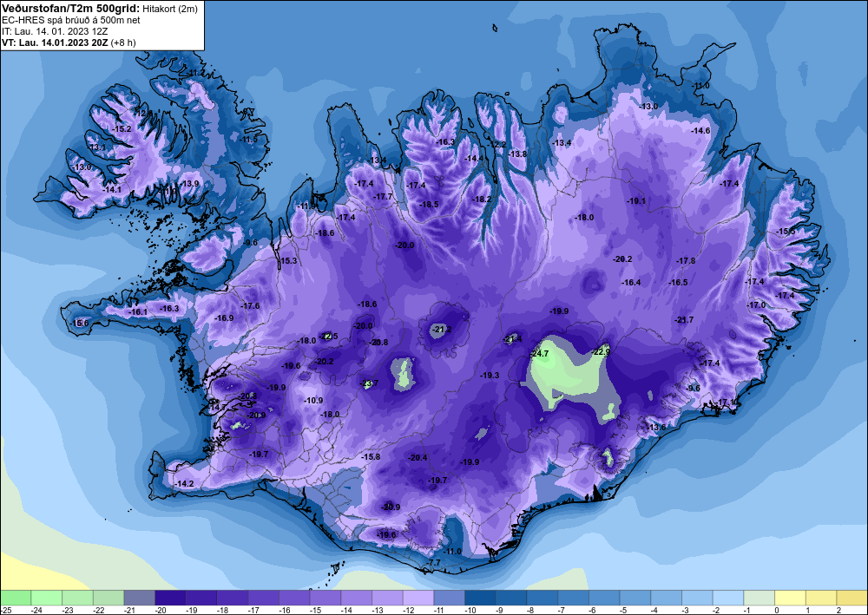Click the -17.0 temperature label

pyautogui.click(x=756, y=305)
